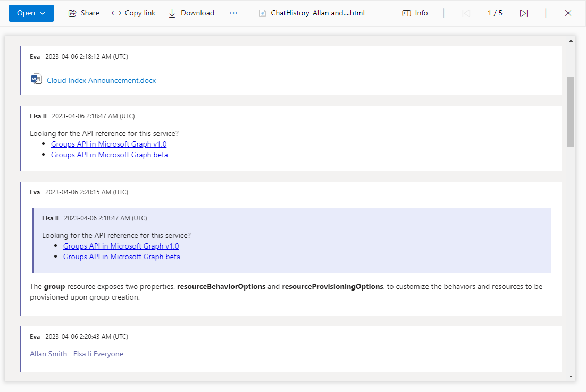This screenshot has width=586, height=392.
Task: Expand the Open dropdown chevron
Action: (x=43, y=13)
